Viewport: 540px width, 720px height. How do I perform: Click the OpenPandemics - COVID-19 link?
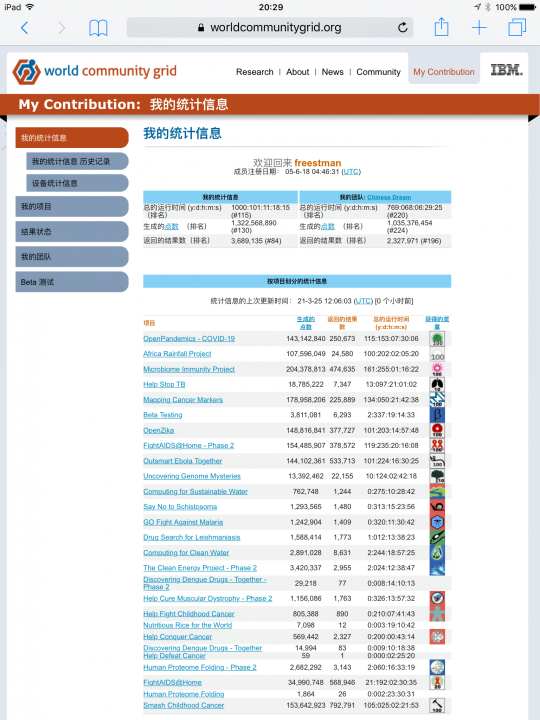(189, 339)
